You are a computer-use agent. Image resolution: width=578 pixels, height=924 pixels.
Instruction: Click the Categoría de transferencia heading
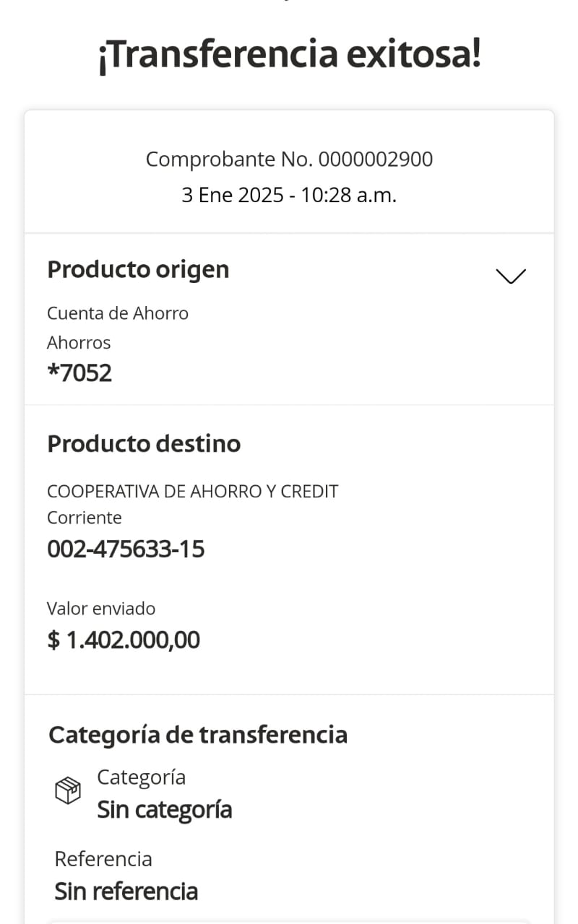[198, 735]
